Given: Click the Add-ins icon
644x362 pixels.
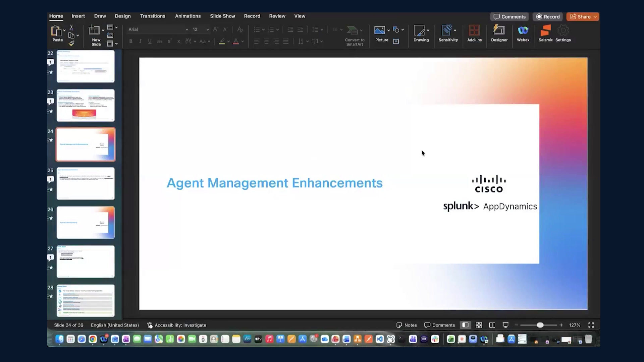Looking at the screenshot, I should point(474,34).
